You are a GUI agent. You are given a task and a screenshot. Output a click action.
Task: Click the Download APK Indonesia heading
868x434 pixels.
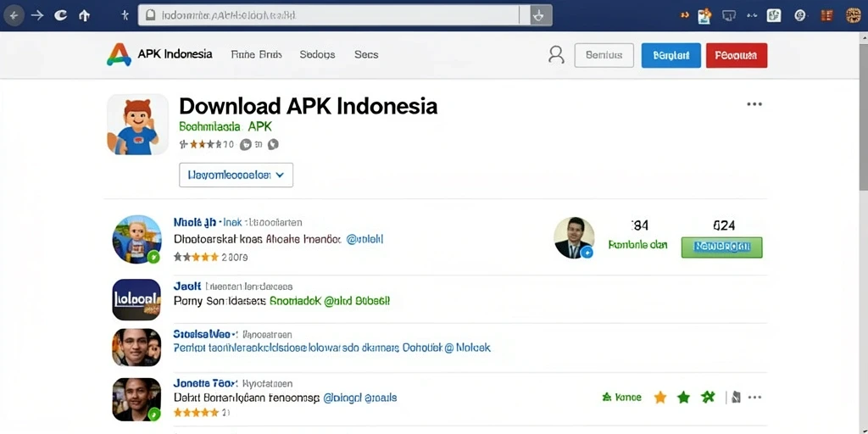[x=309, y=106]
